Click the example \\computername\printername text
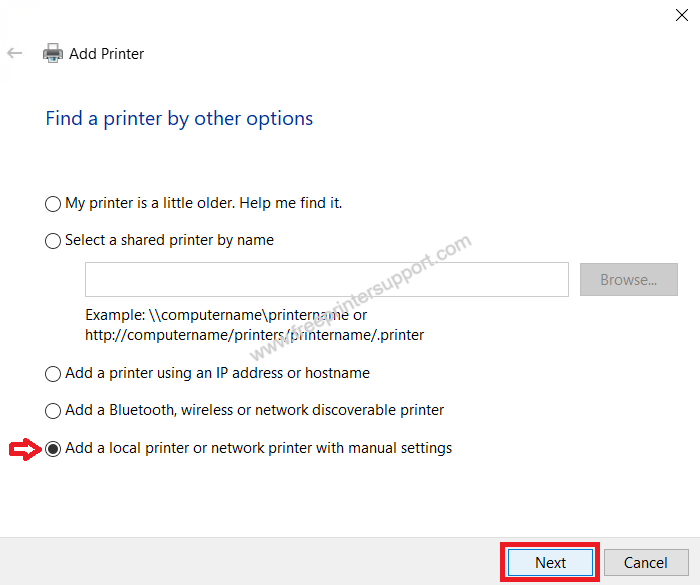The height and width of the screenshot is (585, 700). pos(226,315)
